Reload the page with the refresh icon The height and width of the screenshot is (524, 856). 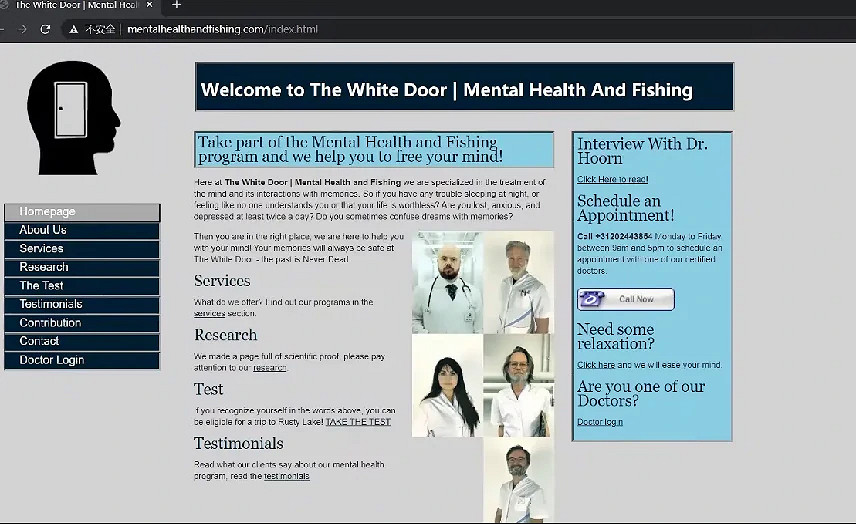[45, 29]
